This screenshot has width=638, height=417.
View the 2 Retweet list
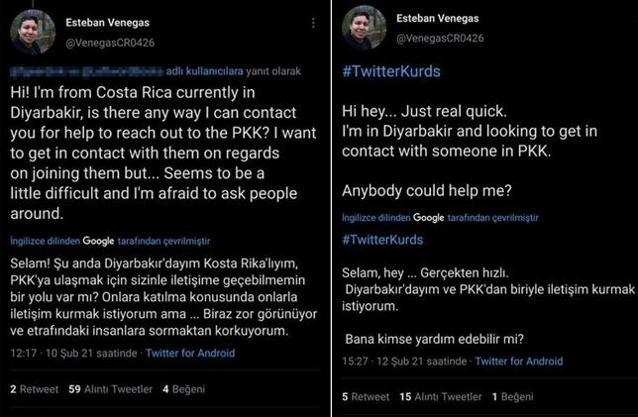[32, 387]
